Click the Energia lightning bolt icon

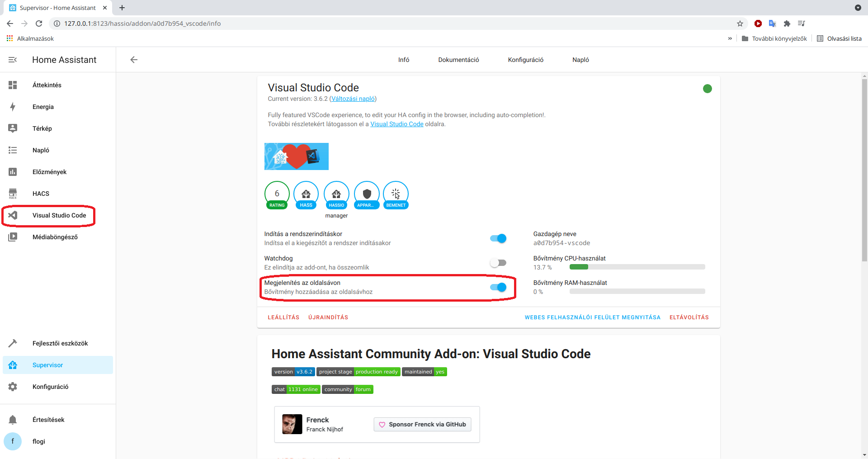click(13, 107)
